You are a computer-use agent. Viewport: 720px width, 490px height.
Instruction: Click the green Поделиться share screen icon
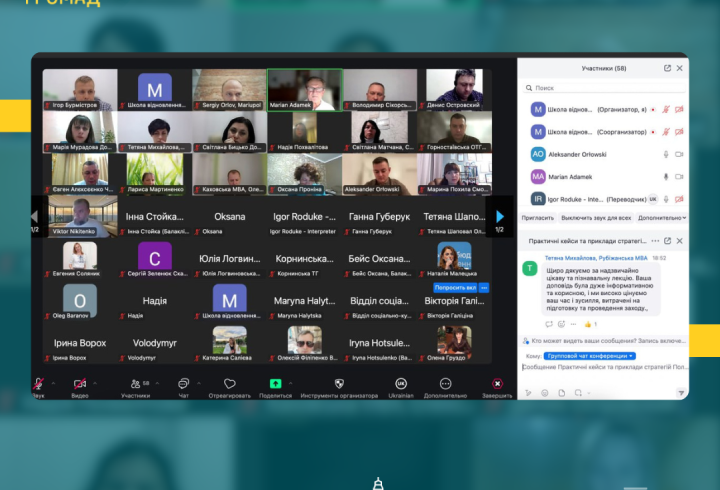point(276,383)
